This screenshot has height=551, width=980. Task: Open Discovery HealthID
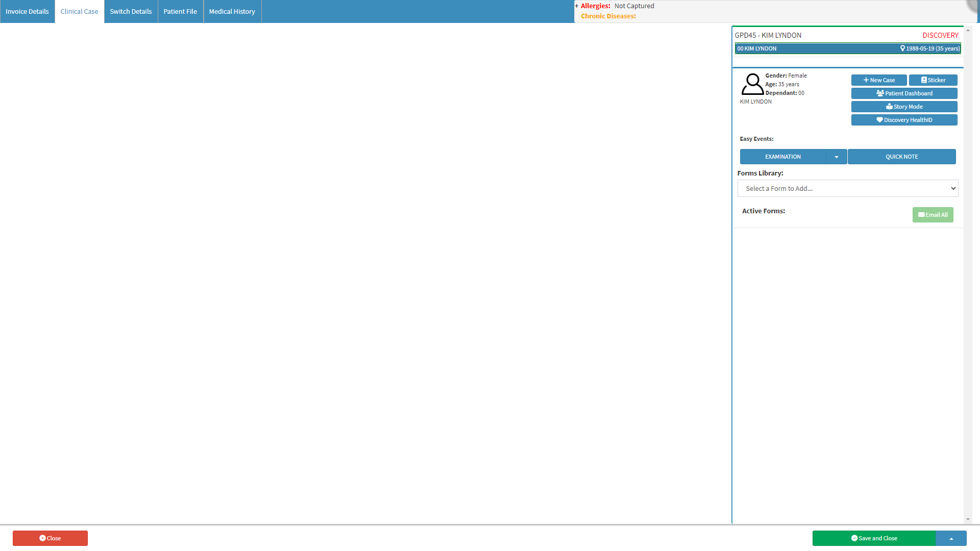[x=904, y=120]
